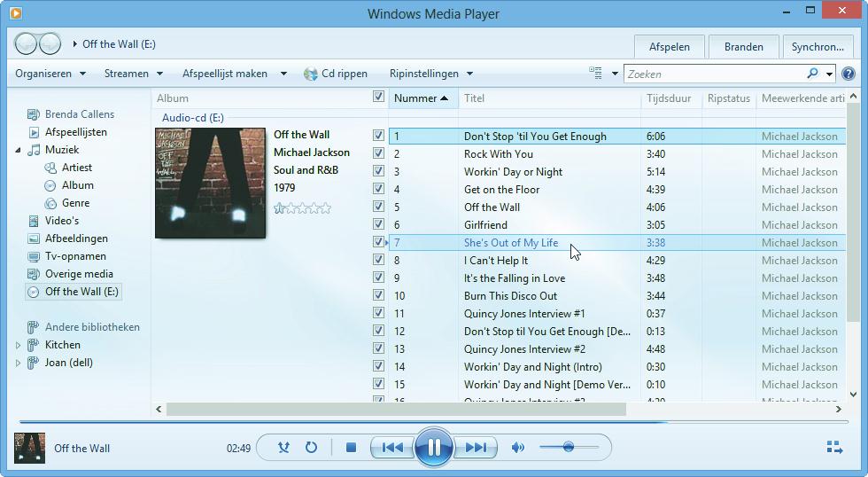Go back to the previous track
The image size is (868, 477).
(x=391, y=447)
